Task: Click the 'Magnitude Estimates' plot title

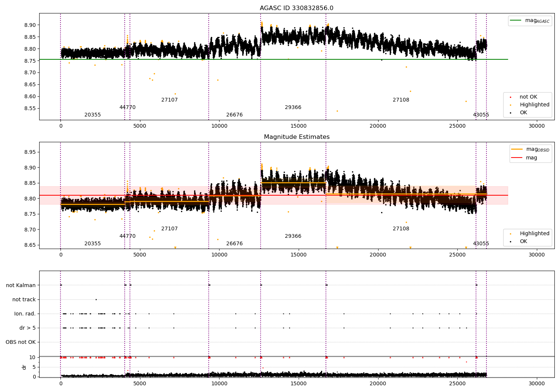Action: point(296,137)
